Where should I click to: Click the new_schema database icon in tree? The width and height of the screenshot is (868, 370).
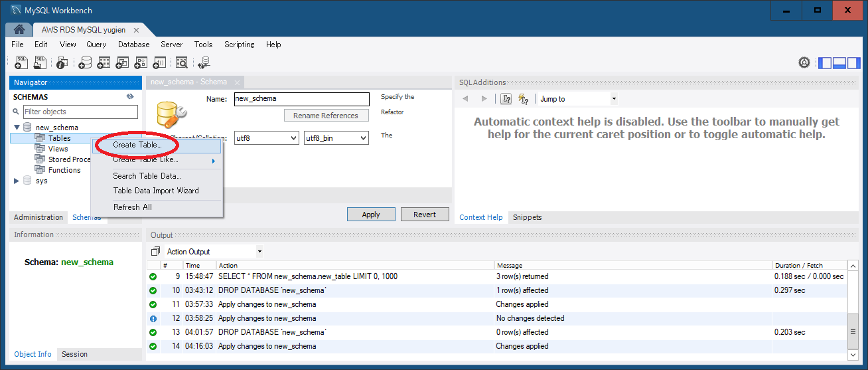point(28,127)
